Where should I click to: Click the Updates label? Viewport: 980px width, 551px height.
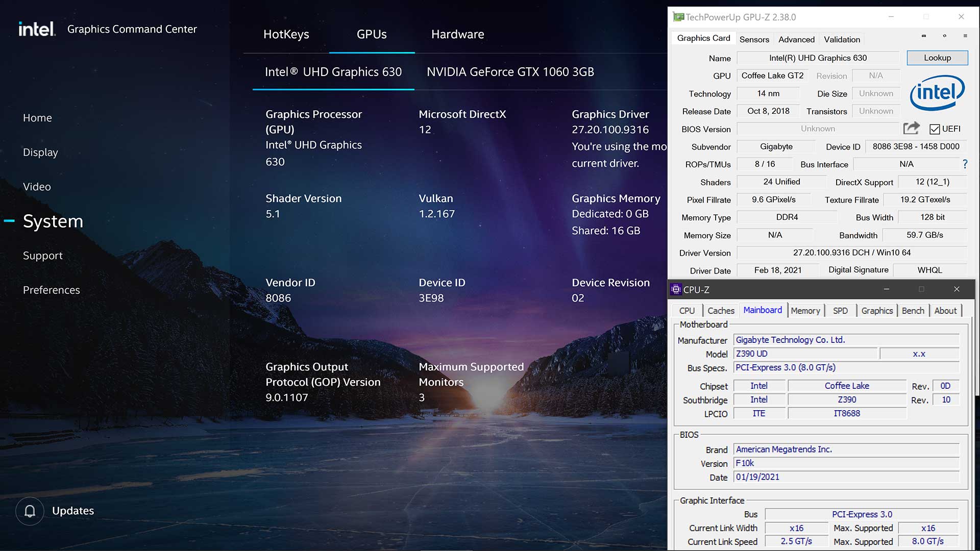(x=73, y=511)
